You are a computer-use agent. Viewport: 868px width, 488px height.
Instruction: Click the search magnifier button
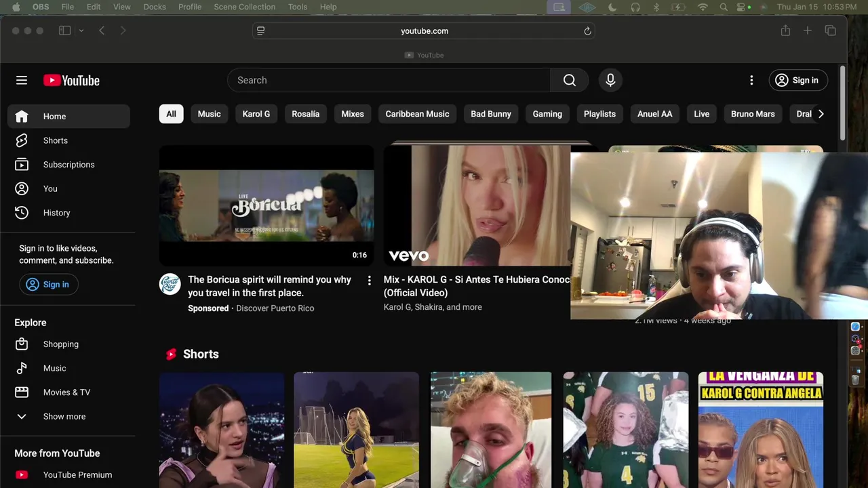pyautogui.click(x=570, y=80)
